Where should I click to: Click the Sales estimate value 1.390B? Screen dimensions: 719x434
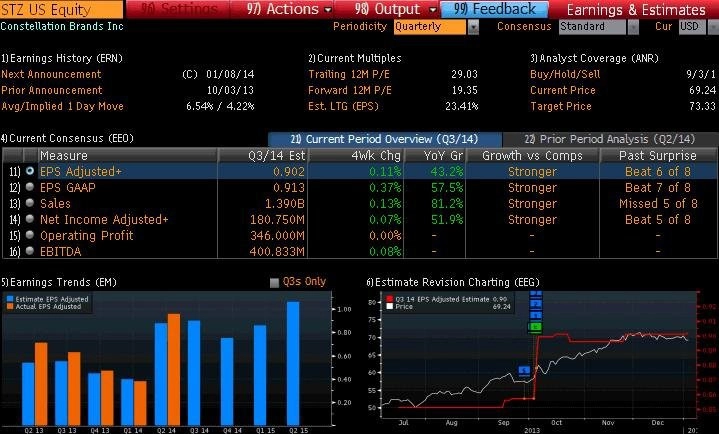click(x=285, y=204)
